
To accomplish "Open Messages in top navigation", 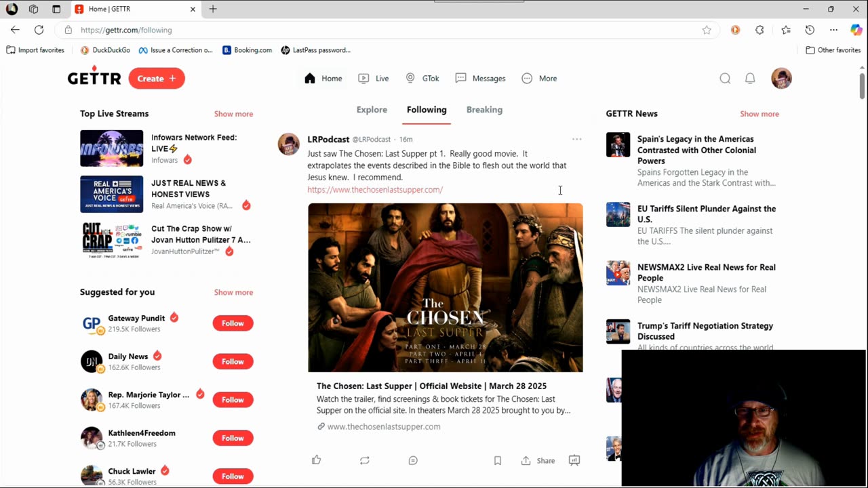I will click(481, 79).
